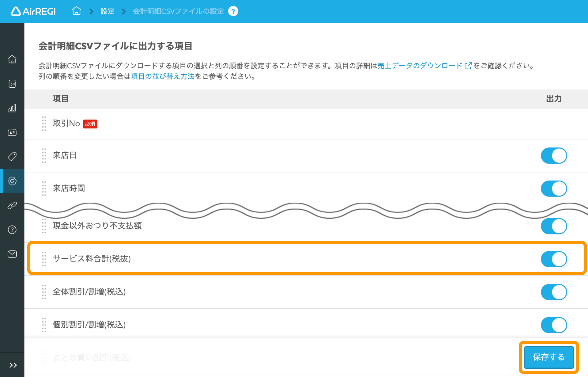Click the 個別割引/割増(税込) label
Image resolution: width=588 pixels, height=377 pixels.
89,325
